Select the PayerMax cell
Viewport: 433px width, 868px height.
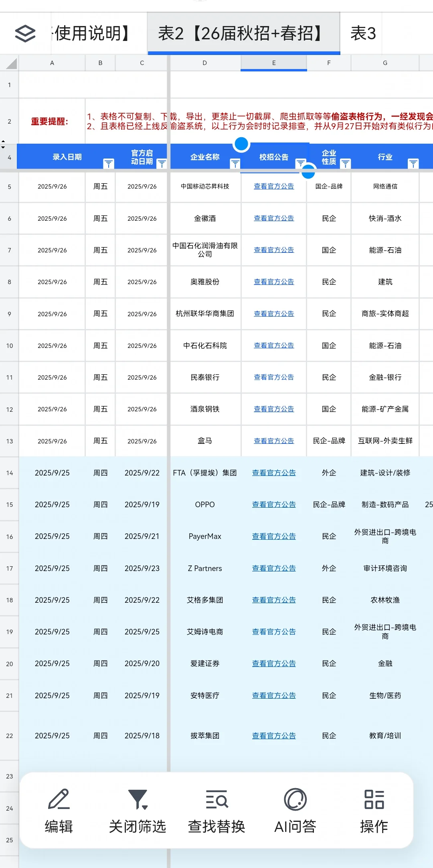pos(205,536)
